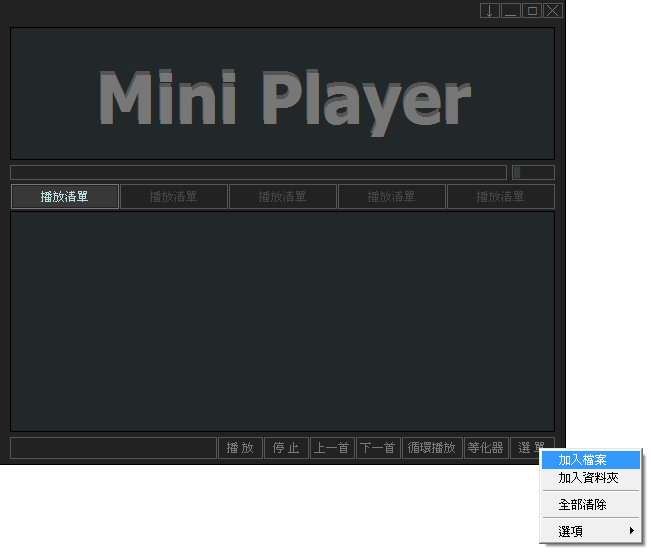Viewport: 651px width, 555px height.
Task: Switch to the second 播放清單 tab
Action: point(174,197)
